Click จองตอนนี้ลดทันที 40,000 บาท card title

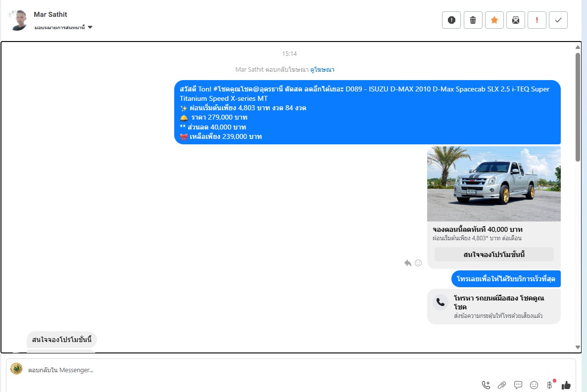click(x=477, y=229)
